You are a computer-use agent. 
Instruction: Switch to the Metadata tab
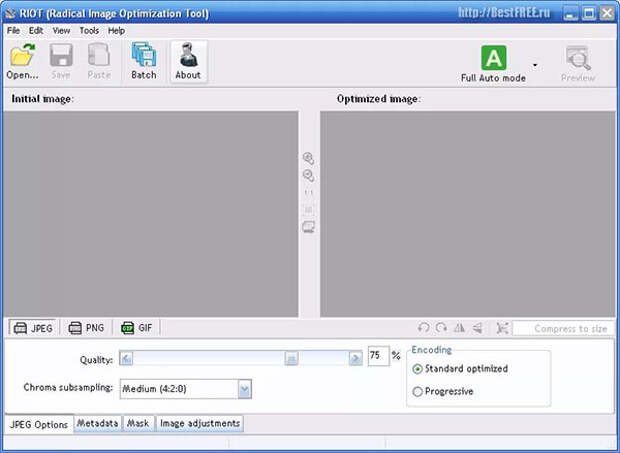coord(98,423)
